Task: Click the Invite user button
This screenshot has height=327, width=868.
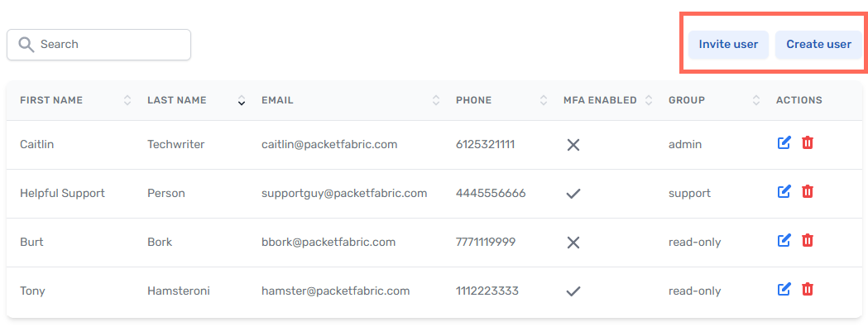Action: click(x=728, y=45)
